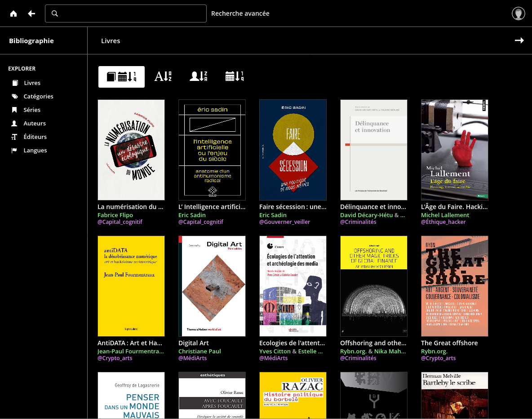
Task: Click author David Décary-Hétu
Action: click(367, 215)
